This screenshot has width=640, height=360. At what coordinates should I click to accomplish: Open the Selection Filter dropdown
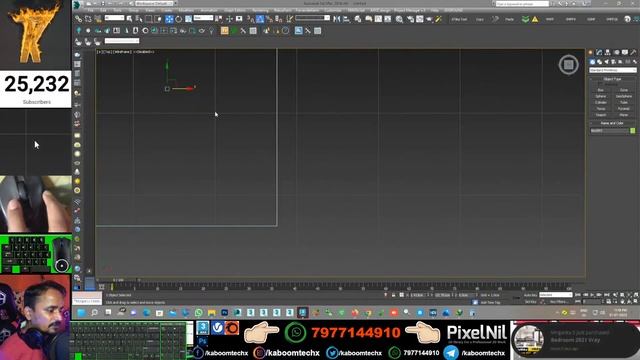coord(114,18)
